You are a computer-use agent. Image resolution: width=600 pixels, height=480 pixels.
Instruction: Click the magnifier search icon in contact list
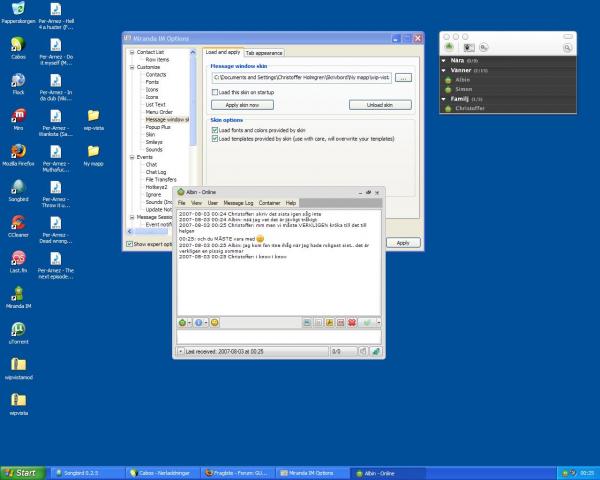(x=567, y=47)
